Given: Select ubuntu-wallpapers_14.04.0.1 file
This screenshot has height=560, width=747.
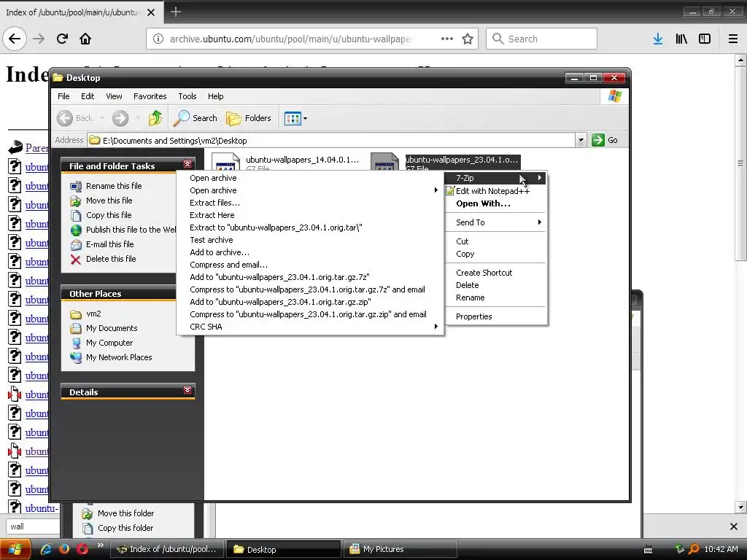Looking at the screenshot, I should click(x=285, y=162).
